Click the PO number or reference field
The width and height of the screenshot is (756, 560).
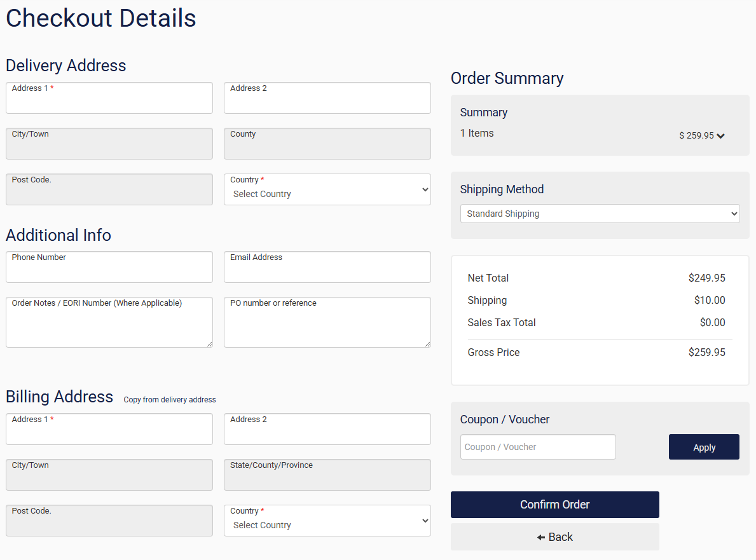click(x=327, y=322)
